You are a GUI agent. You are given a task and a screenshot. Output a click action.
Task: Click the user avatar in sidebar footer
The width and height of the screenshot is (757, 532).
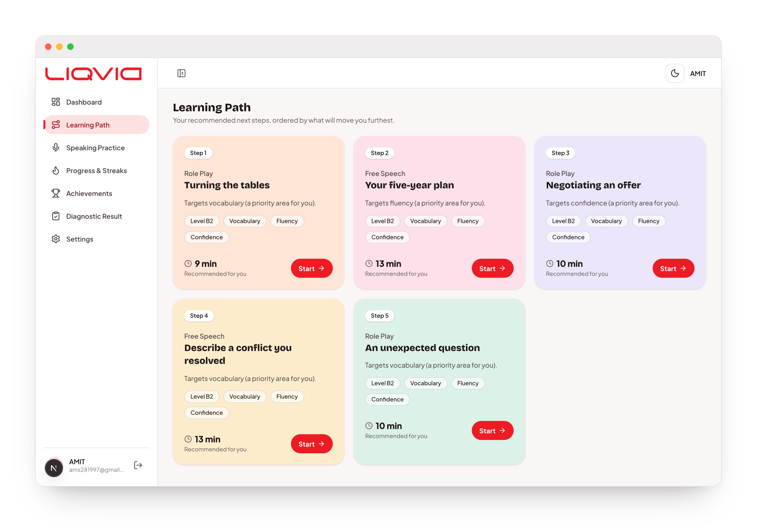54,467
